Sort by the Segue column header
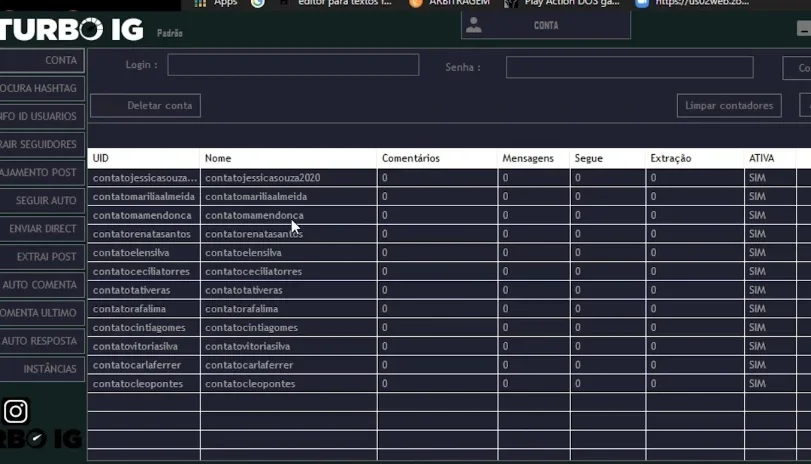 pos(608,158)
